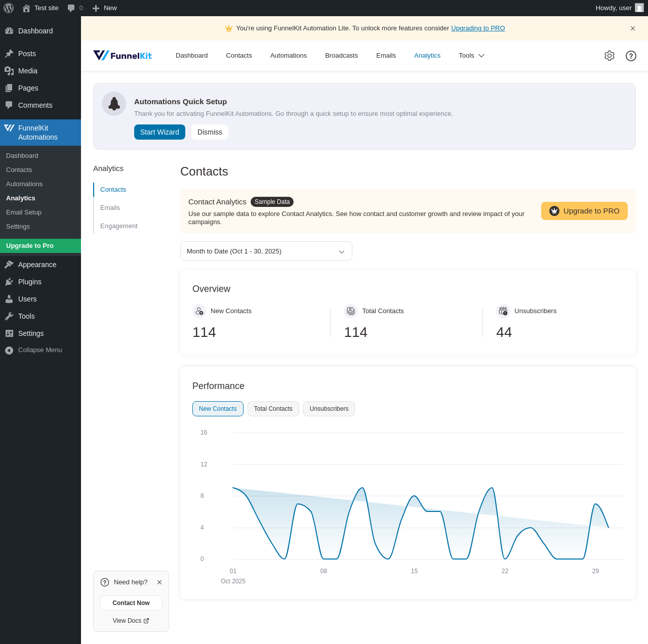Viewport: 648px width, 644px height.
Task: Click the help question mark icon
Action: [631, 56]
